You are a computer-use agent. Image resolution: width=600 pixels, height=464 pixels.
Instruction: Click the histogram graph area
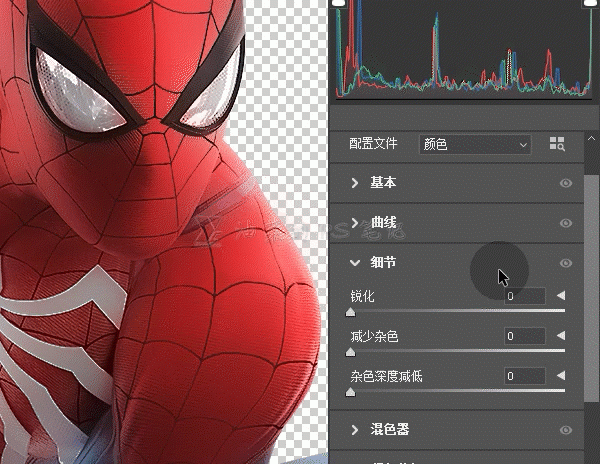pos(464,50)
